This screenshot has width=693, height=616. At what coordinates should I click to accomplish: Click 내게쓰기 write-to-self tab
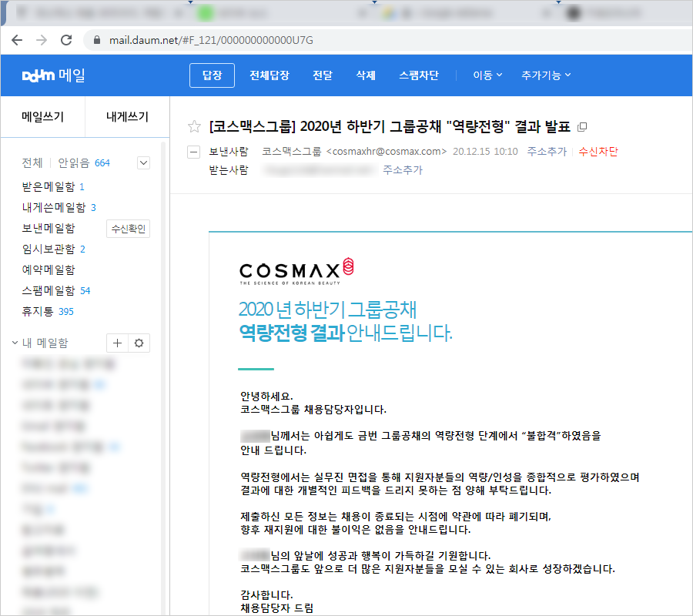pos(127,117)
